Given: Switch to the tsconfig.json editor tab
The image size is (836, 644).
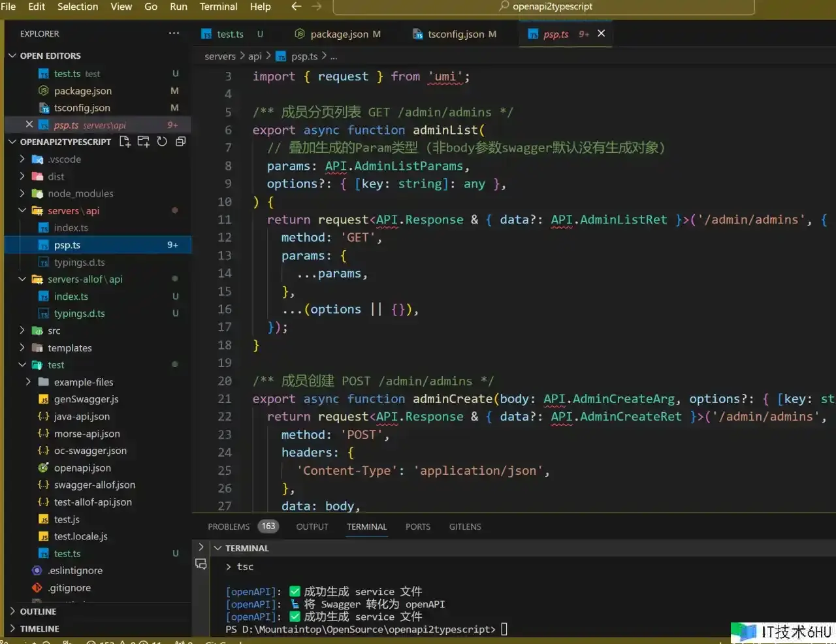Looking at the screenshot, I should 456,34.
